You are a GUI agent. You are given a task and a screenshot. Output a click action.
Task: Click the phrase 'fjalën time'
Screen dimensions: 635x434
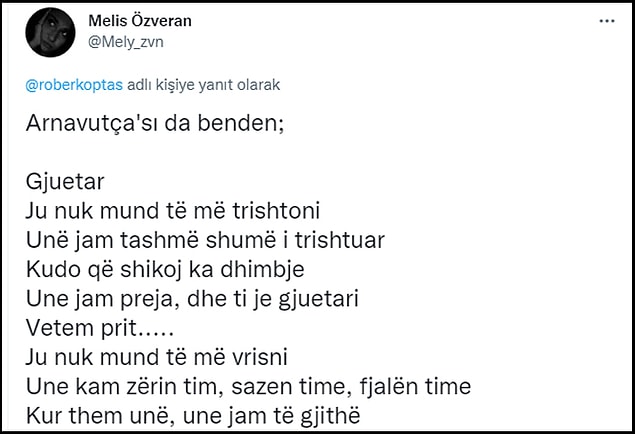(x=415, y=387)
